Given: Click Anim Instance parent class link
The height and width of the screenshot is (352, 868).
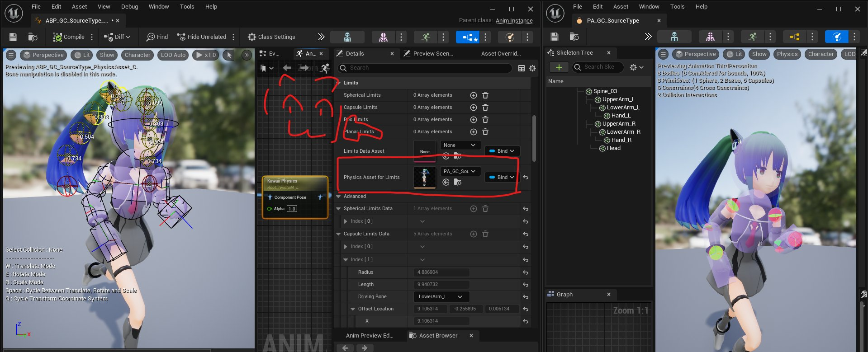Looking at the screenshot, I should click(514, 21).
